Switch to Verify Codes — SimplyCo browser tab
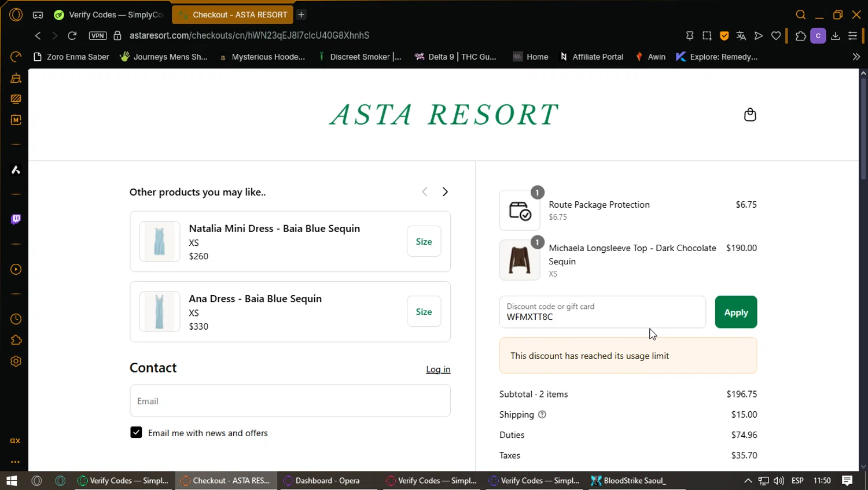This screenshot has width=868, height=490. pyautogui.click(x=108, y=14)
